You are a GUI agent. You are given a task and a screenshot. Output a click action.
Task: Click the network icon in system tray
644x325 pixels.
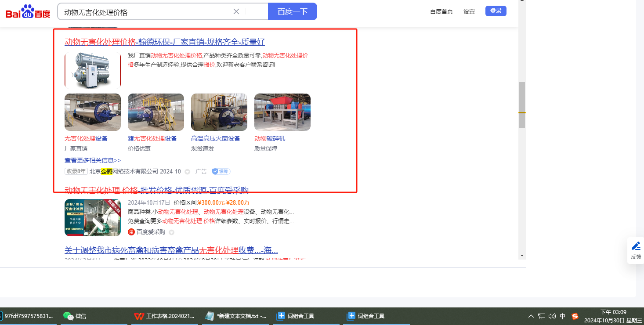542,316
